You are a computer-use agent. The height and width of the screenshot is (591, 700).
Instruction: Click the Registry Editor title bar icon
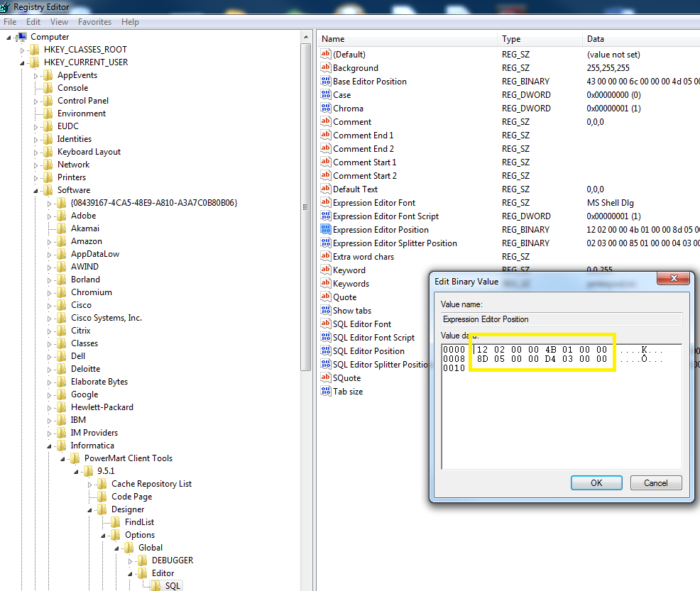[5, 6]
